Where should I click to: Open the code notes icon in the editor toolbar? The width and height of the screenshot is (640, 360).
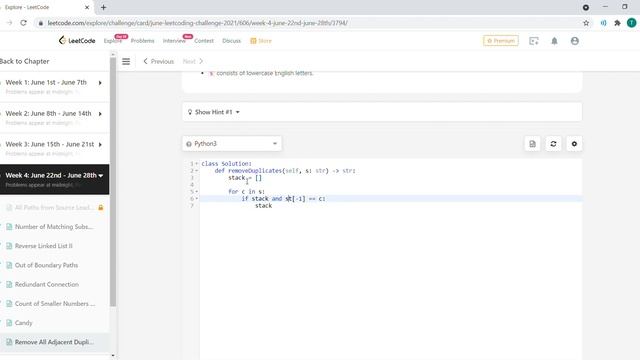click(x=532, y=144)
